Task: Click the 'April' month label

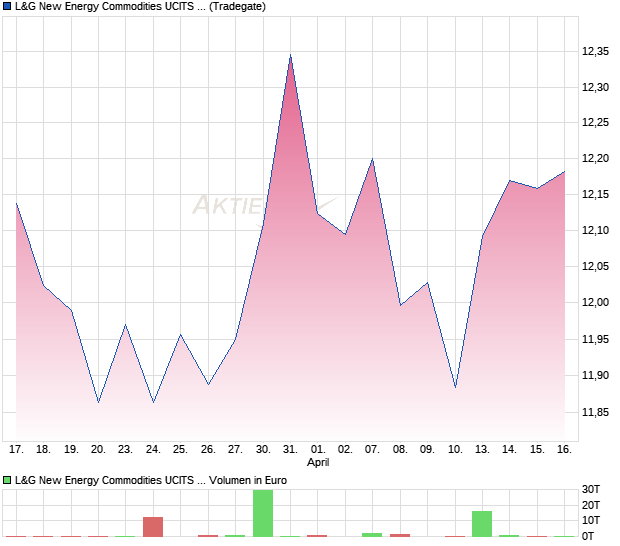Action: (x=318, y=462)
